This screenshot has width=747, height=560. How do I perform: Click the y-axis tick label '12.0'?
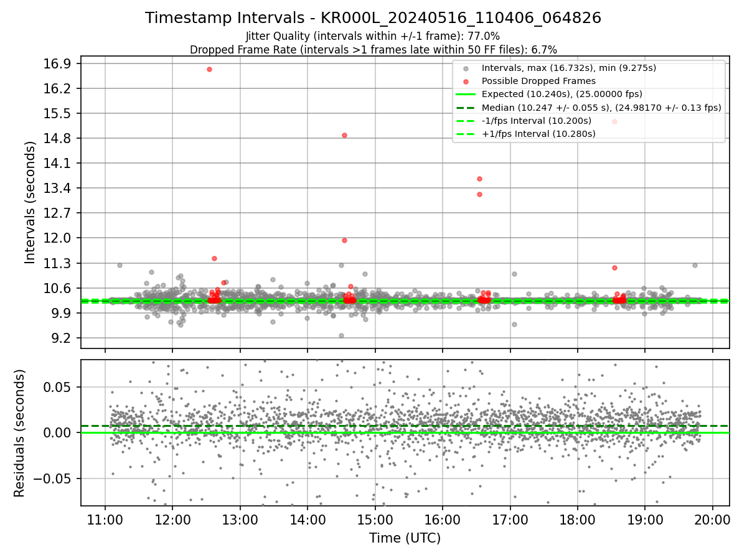pos(59,238)
